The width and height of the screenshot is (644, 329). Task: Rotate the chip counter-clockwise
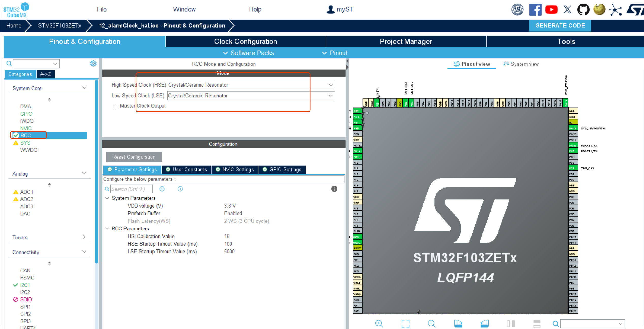[484, 323]
